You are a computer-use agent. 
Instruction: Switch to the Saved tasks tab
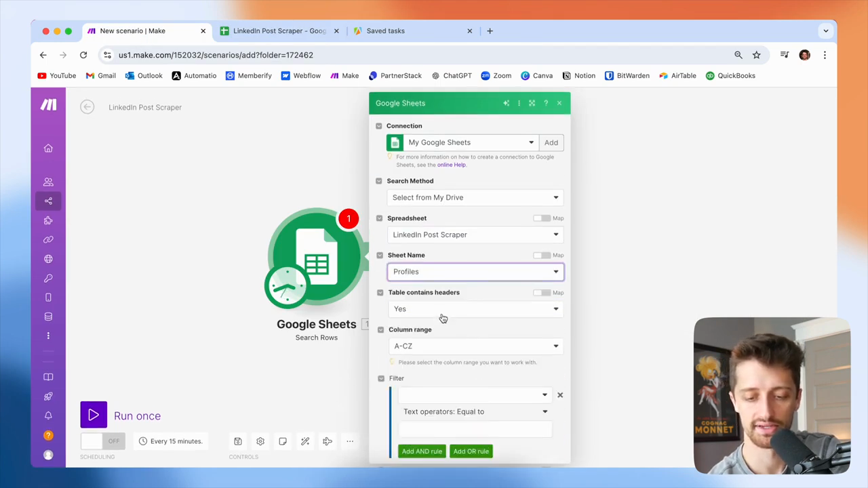pyautogui.click(x=413, y=30)
